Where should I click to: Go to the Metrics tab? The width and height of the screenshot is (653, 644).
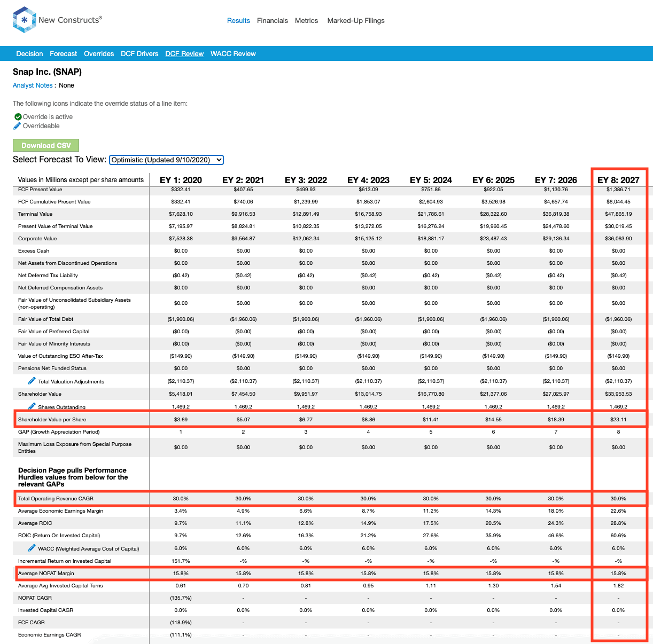pos(306,21)
